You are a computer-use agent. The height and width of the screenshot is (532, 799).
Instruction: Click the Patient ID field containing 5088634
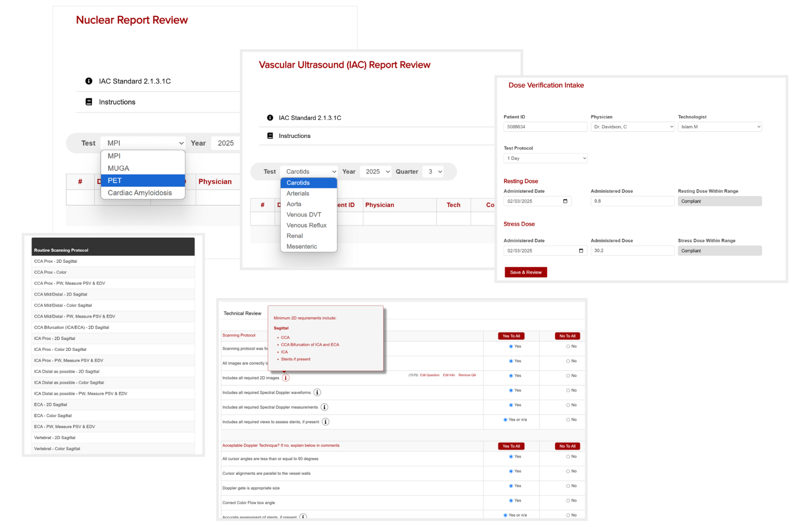[546, 127]
